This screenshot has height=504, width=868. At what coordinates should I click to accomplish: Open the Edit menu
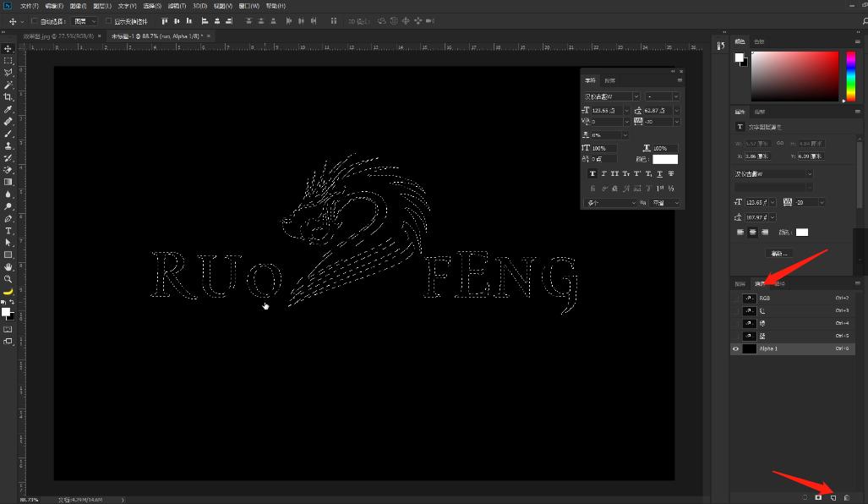tap(54, 6)
